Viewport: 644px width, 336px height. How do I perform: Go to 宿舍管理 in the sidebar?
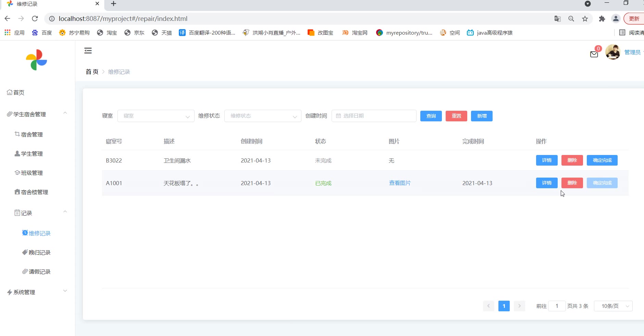coord(32,134)
